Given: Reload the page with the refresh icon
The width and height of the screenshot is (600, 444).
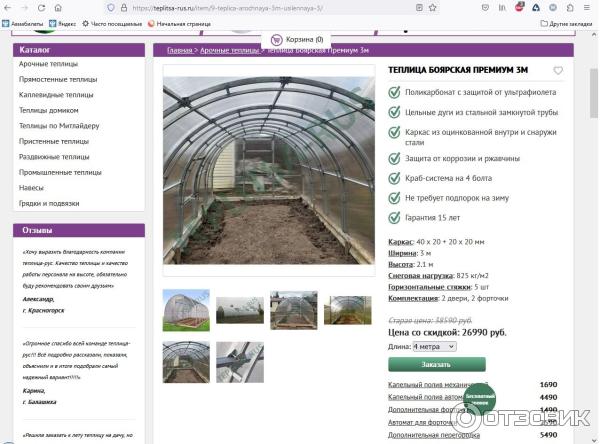Looking at the screenshot, I should coord(41,8).
